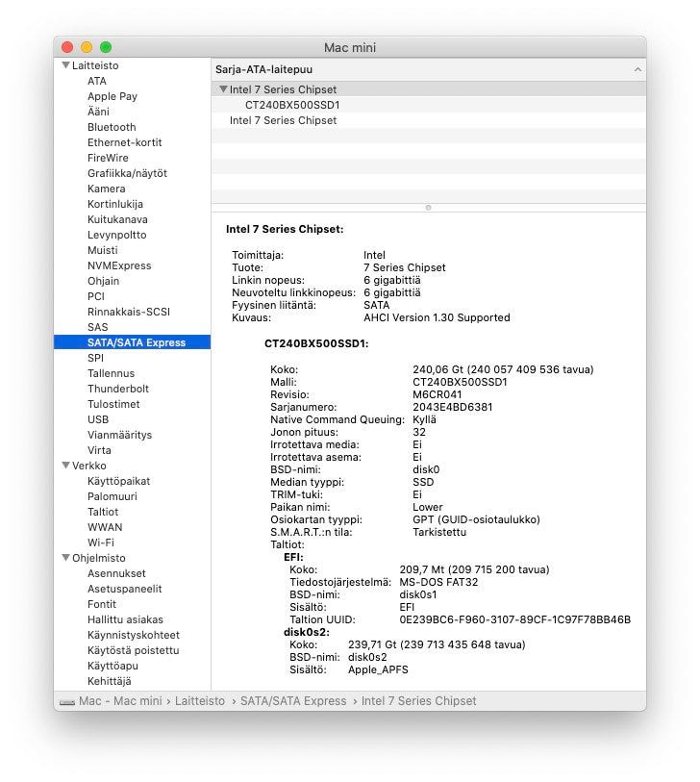
Task: Select Käyttöpaikat under Verkko
Action: pyautogui.click(x=118, y=481)
